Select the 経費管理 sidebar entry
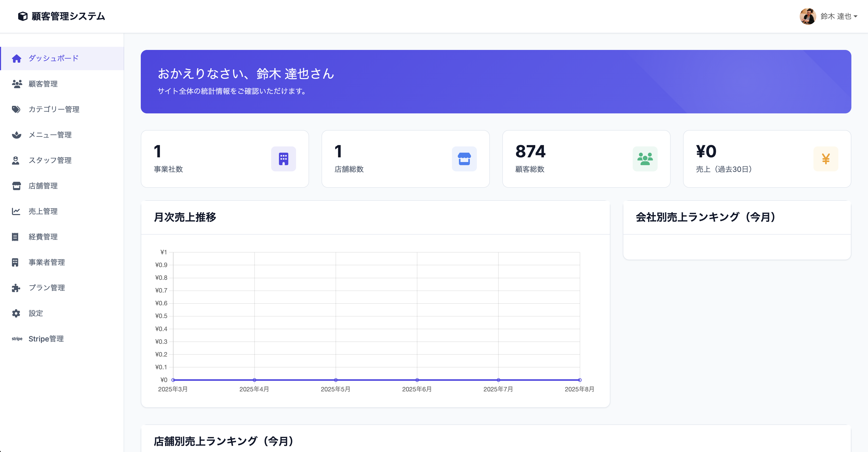This screenshot has height=452, width=868. [43, 236]
